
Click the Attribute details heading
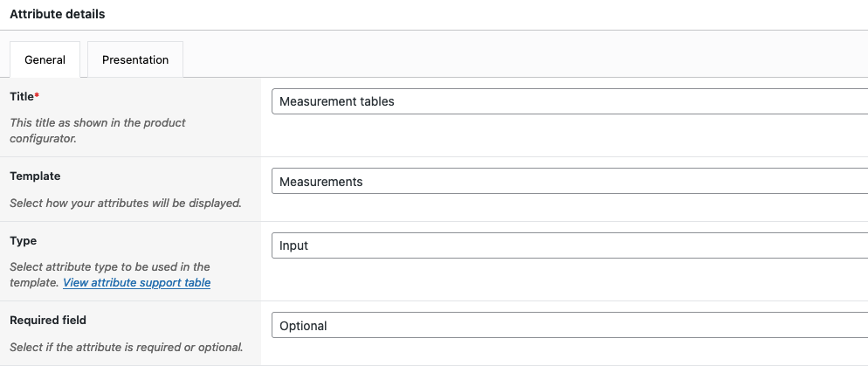click(58, 15)
